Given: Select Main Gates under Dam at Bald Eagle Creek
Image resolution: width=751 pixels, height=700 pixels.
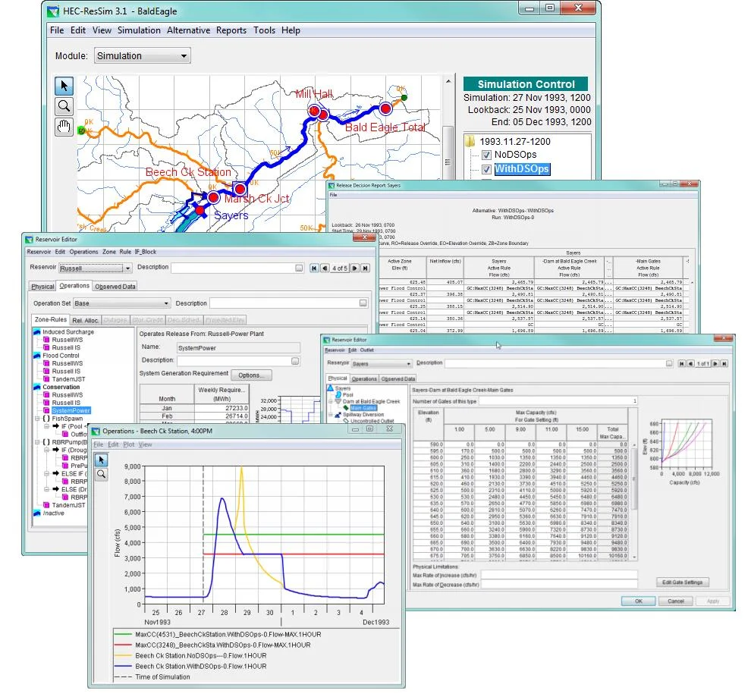Looking at the screenshot, I should click(x=362, y=407).
